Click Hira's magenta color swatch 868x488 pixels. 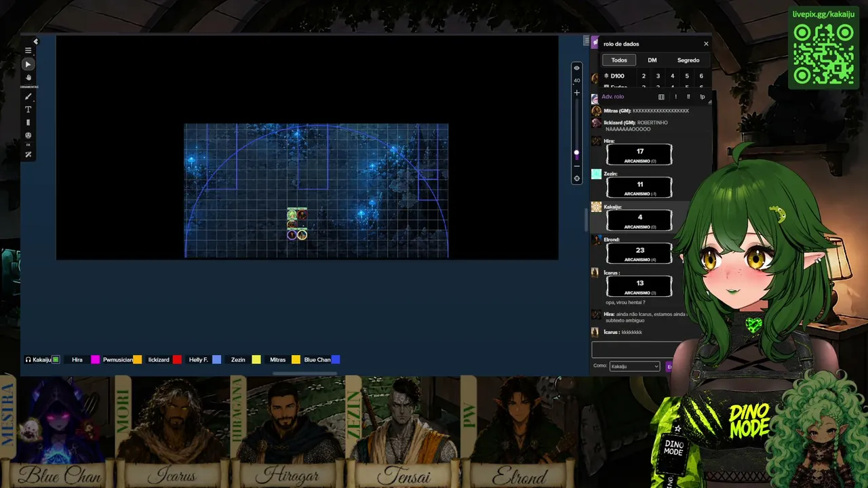[95, 360]
